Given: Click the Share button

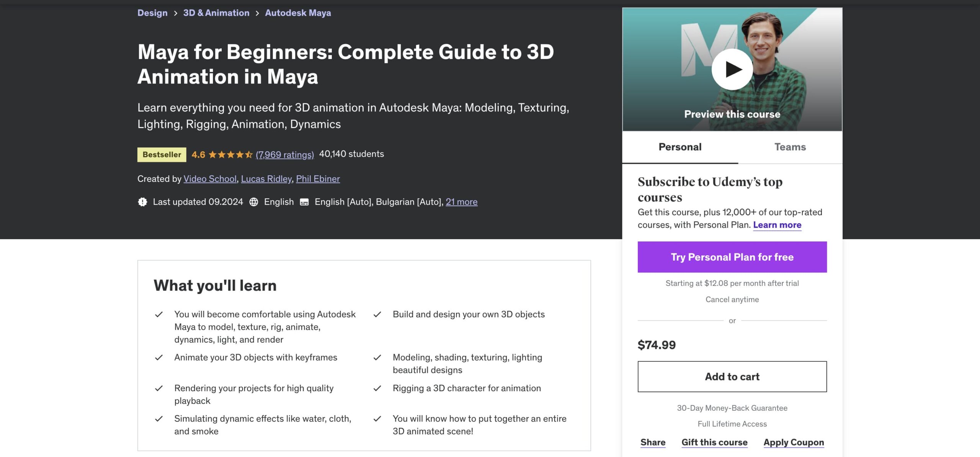Looking at the screenshot, I should pos(653,442).
